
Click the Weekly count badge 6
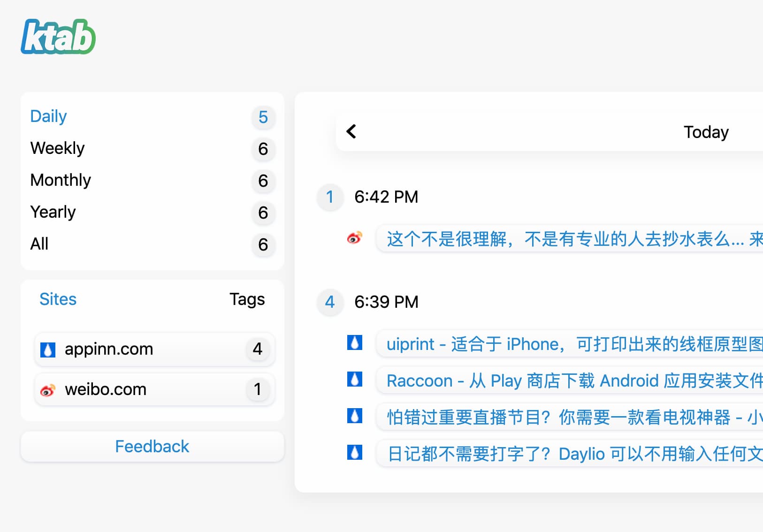pos(263,149)
